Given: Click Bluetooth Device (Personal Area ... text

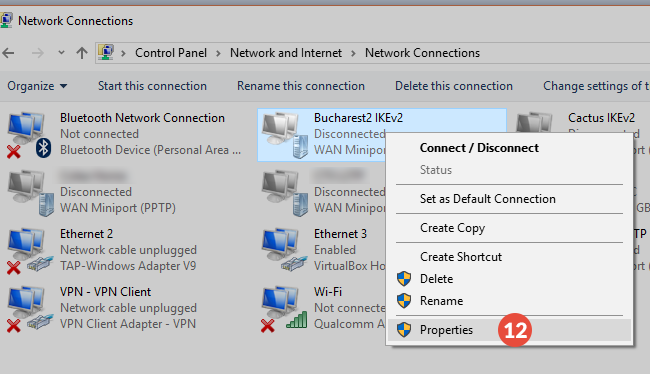Looking at the screenshot, I should [150, 150].
